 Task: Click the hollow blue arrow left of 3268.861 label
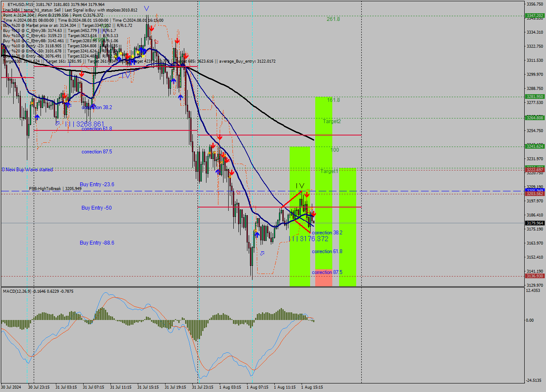point(58,124)
